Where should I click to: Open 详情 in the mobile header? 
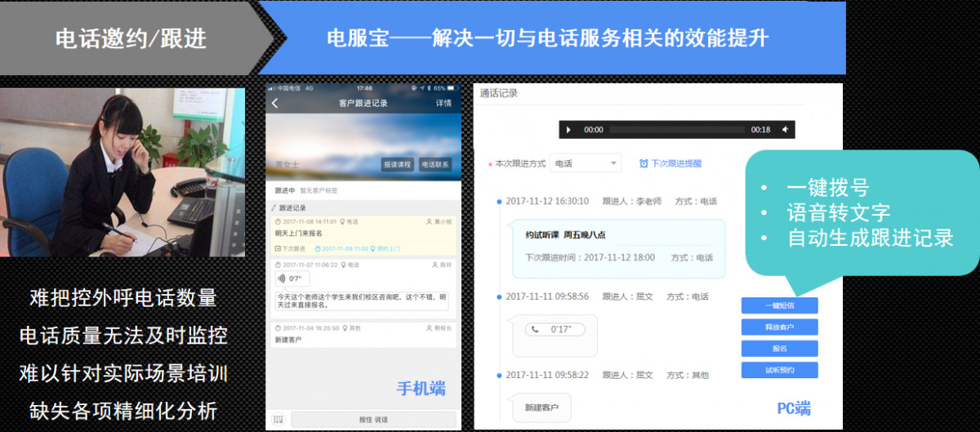point(443,104)
